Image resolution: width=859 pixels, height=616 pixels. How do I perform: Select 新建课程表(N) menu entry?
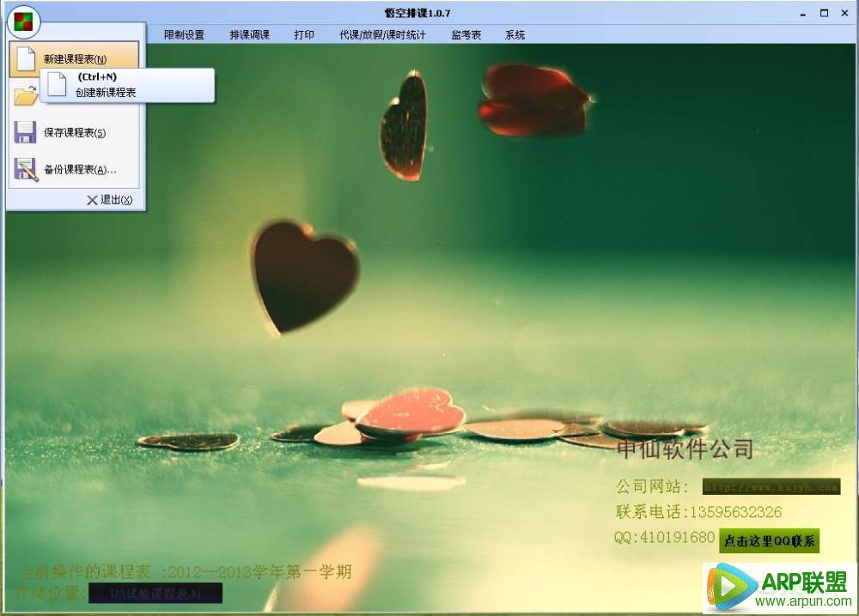[x=76, y=59]
